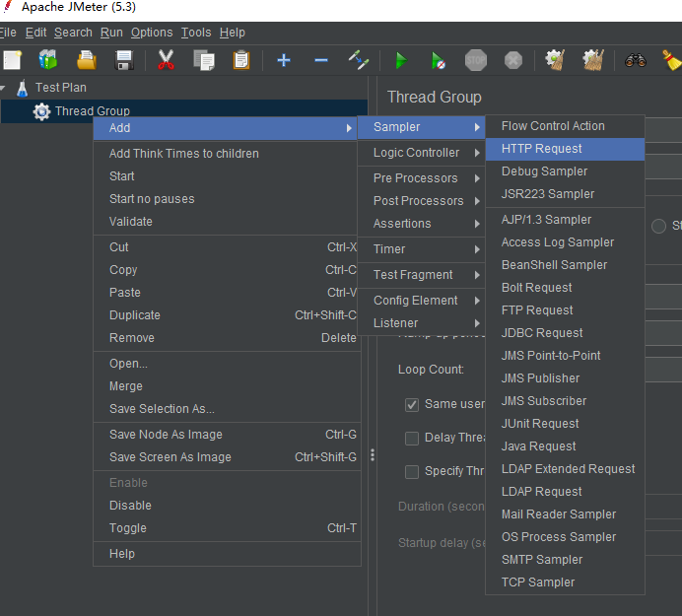The width and height of the screenshot is (682, 616).
Task: Expand the Listener submenu
Action: [x=421, y=323]
